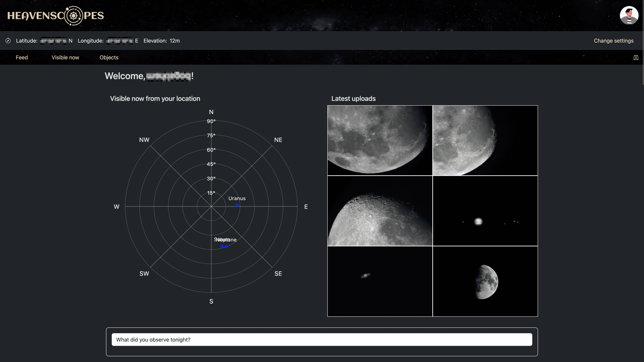Click the Saturn dot on sky chart
This screenshot has width=644, height=362.
(x=222, y=246)
